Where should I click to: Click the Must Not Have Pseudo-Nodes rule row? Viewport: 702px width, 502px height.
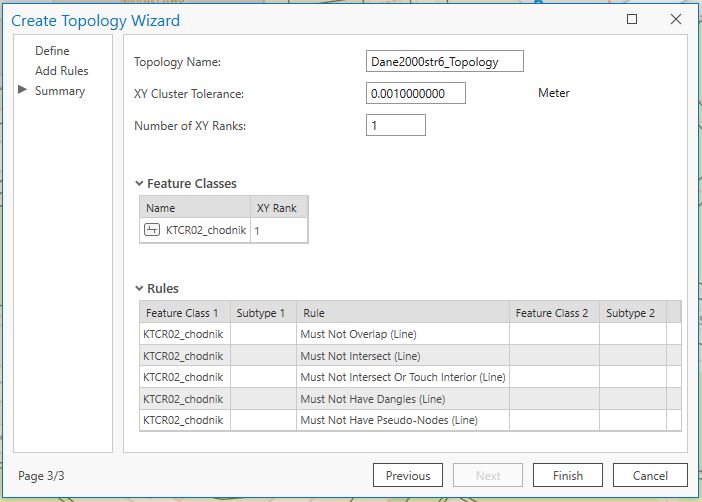click(x=403, y=420)
